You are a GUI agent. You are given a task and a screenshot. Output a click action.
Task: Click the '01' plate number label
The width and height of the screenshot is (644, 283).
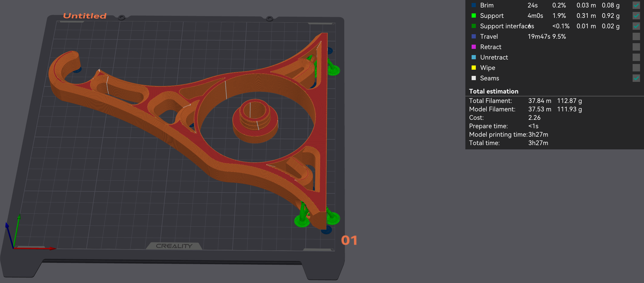(349, 240)
